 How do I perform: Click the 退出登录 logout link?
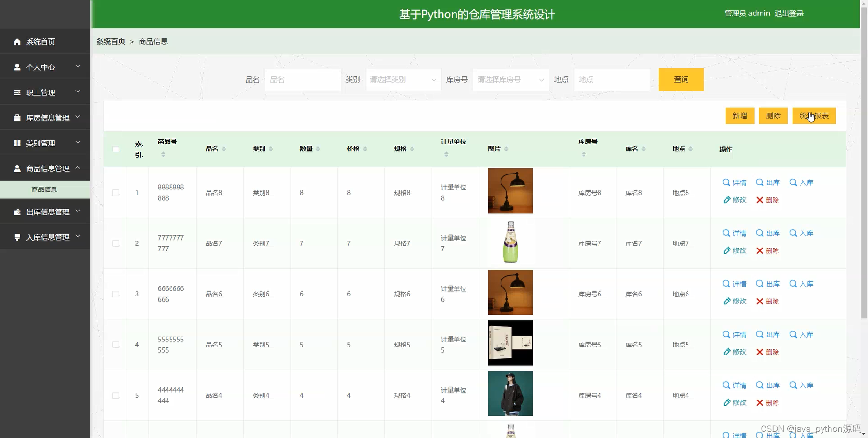click(x=789, y=14)
